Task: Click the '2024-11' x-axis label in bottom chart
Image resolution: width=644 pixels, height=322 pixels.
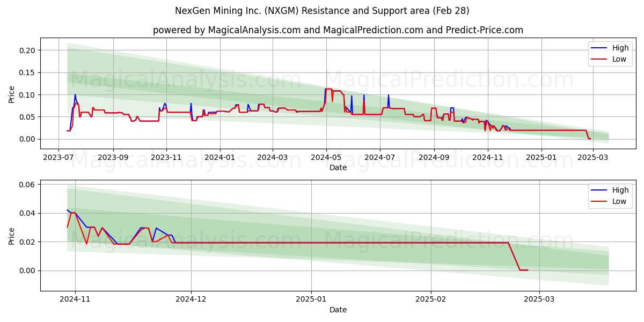Action: tap(75, 300)
